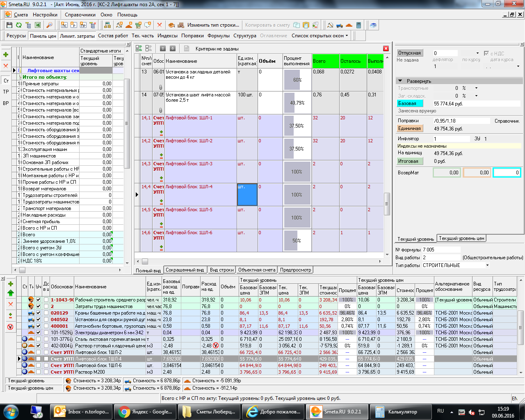This screenshot has width=525, height=420.
Task: Enable Уч checkbox for row 101-3776
Action: tap(39, 339)
